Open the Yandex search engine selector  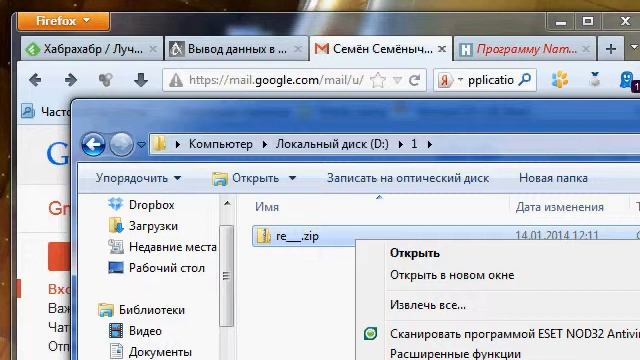[449, 80]
